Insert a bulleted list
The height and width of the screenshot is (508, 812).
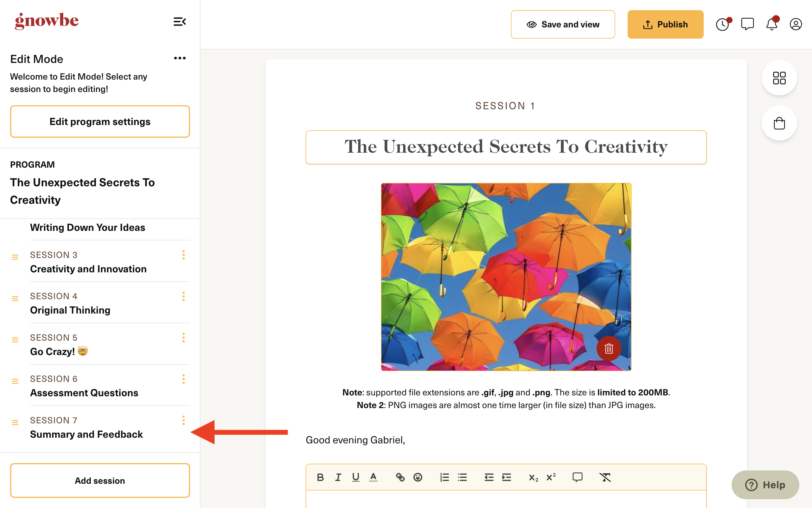(x=462, y=477)
